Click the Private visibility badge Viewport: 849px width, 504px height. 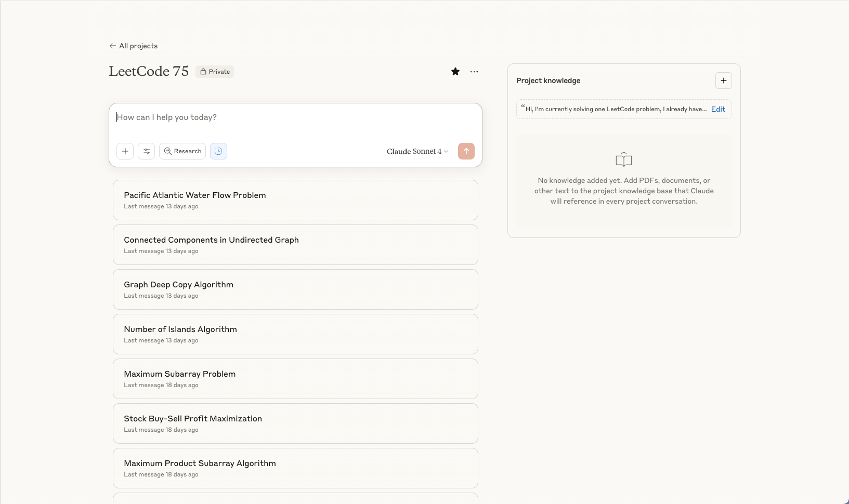click(x=215, y=72)
